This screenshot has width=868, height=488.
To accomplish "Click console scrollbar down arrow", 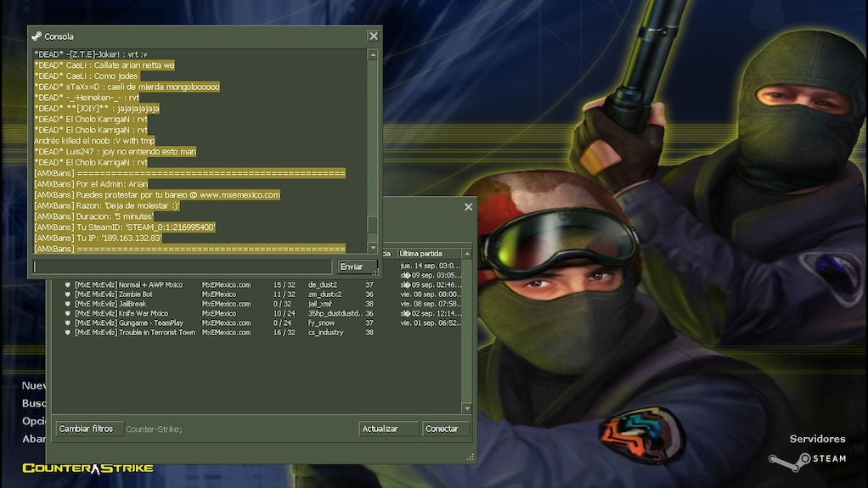I will click(373, 248).
